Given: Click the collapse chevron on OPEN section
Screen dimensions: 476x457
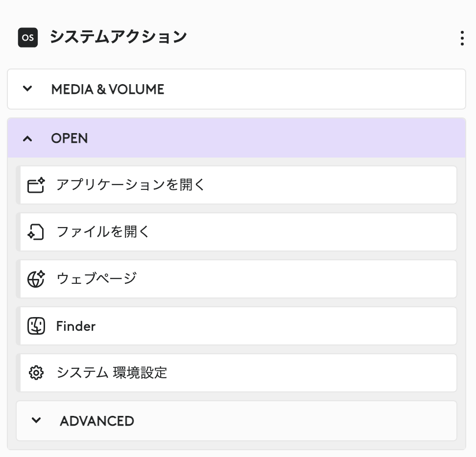Looking at the screenshot, I should (x=28, y=138).
